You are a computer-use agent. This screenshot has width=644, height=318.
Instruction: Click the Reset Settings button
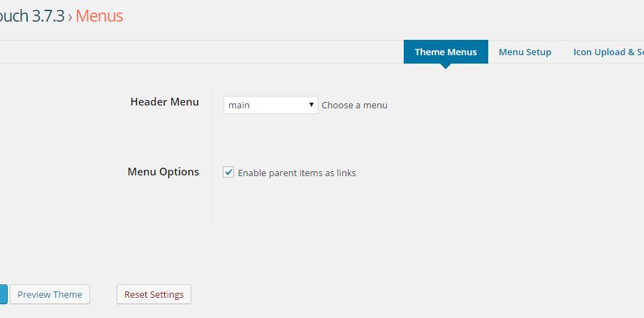(154, 294)
